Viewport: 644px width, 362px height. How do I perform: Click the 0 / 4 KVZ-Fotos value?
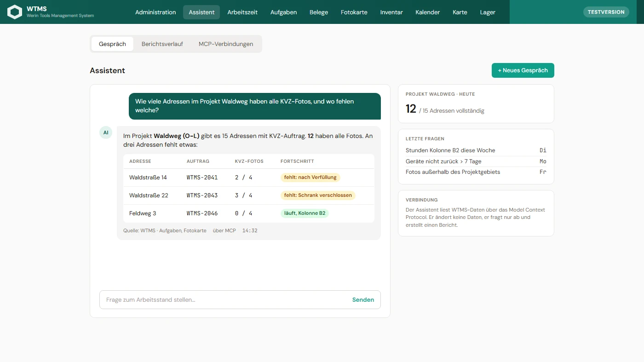click(x=244, y=213)
